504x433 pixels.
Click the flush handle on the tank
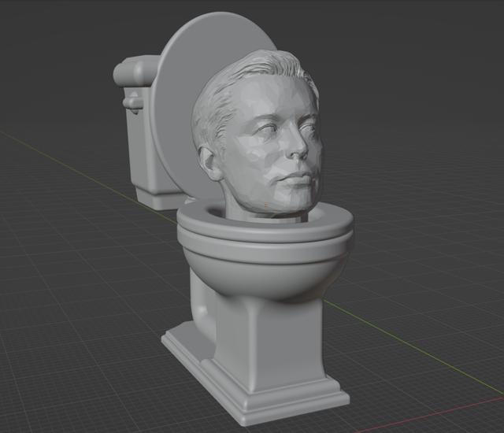pyautogui.click(x=132, y=103)
